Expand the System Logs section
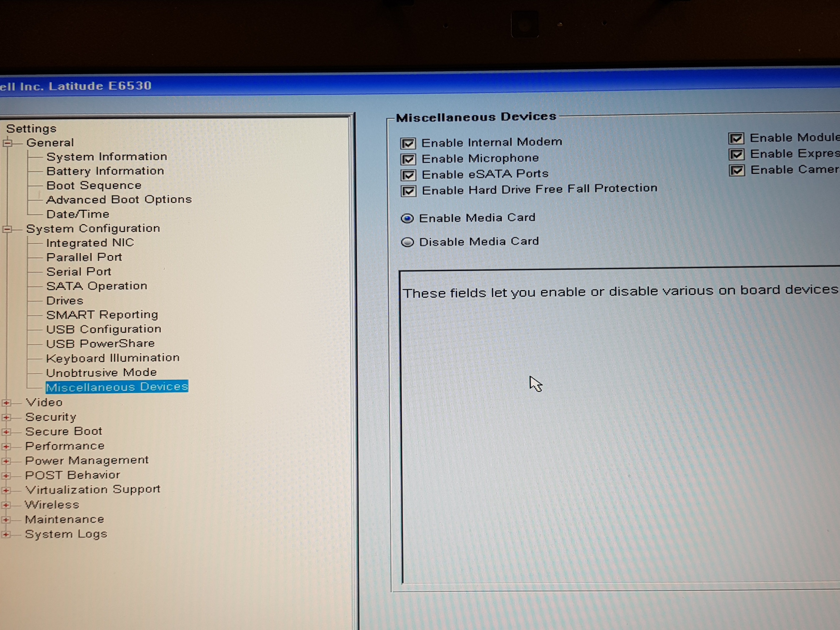This screenshot has width=840, height=630. click(6, 535)
